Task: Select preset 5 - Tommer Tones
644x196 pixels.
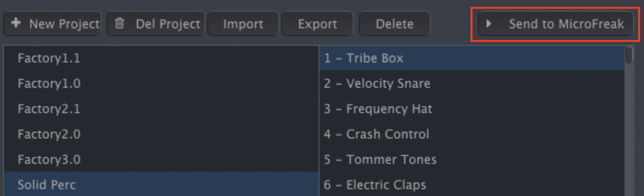Action: tap(472, 159)
